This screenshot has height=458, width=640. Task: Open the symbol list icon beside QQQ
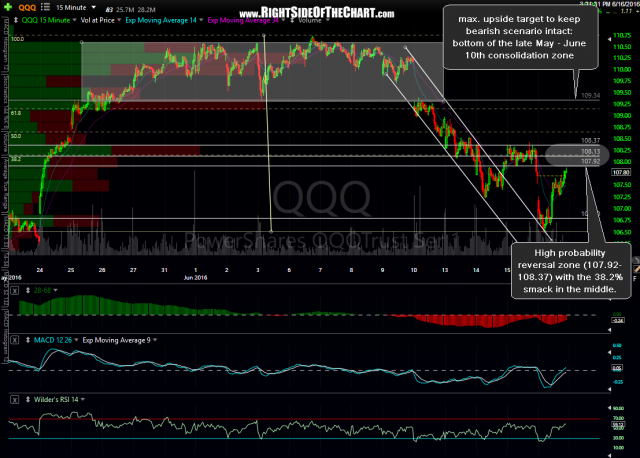click(46, 7)
